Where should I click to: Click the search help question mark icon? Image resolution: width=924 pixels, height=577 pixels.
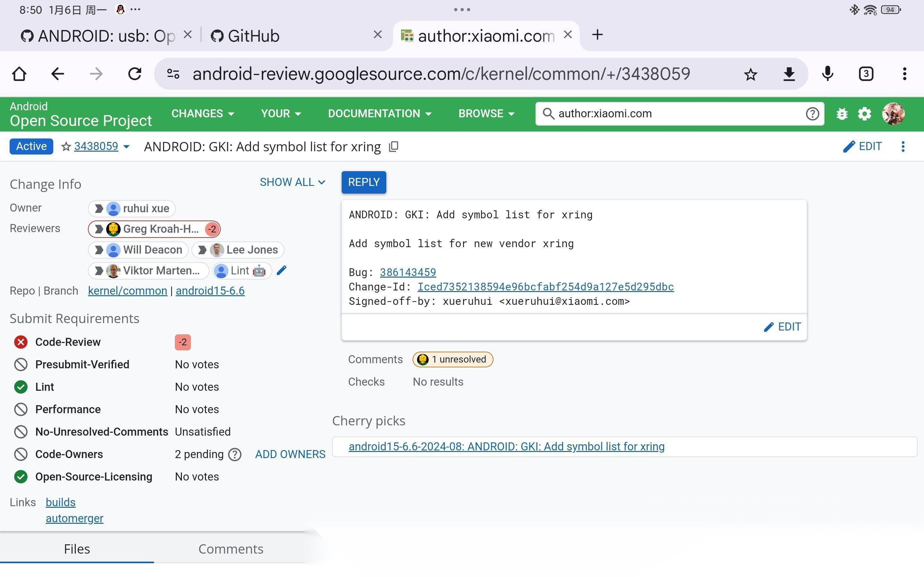812,114
